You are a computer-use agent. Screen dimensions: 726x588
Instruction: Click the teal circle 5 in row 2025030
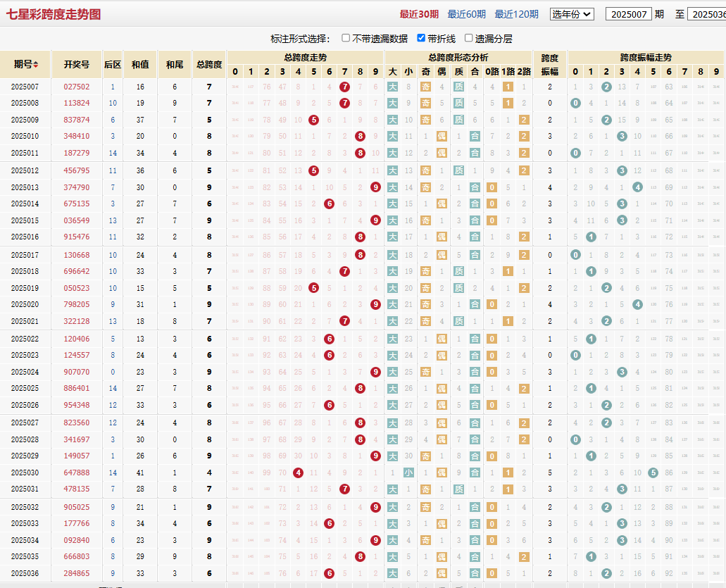[653, 473]
